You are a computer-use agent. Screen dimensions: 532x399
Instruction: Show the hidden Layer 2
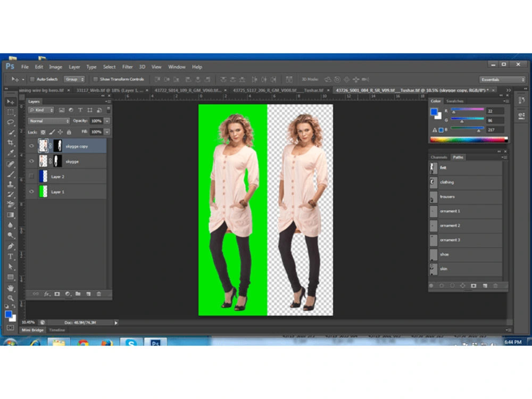pos(31,176)
